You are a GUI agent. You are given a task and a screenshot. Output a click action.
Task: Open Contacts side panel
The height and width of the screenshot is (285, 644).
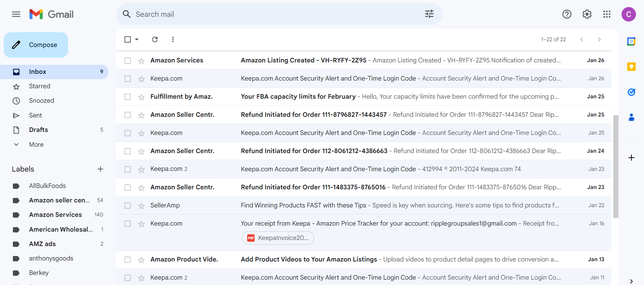pos(631,117)
